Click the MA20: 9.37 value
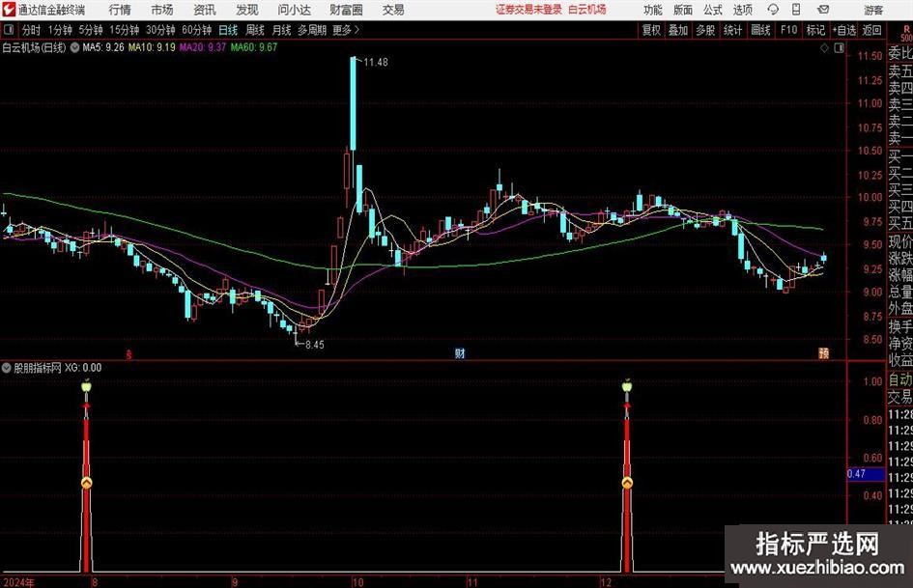Viewport: 913px width, 588px height. [202, 47]
